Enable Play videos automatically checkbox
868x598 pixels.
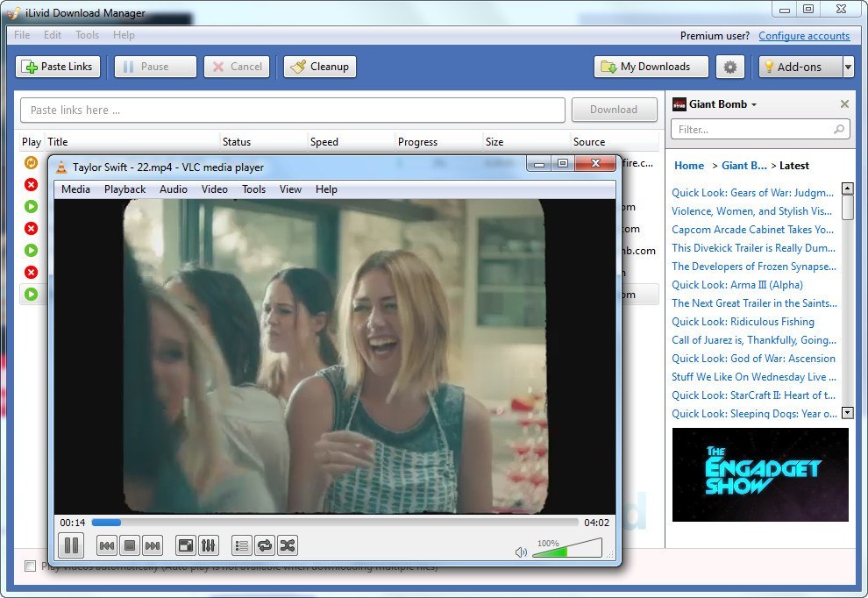31,566
